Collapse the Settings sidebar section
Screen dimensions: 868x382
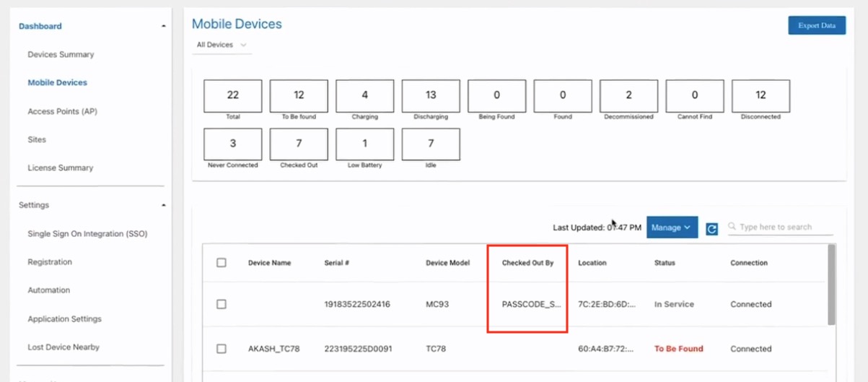[164, 205]
